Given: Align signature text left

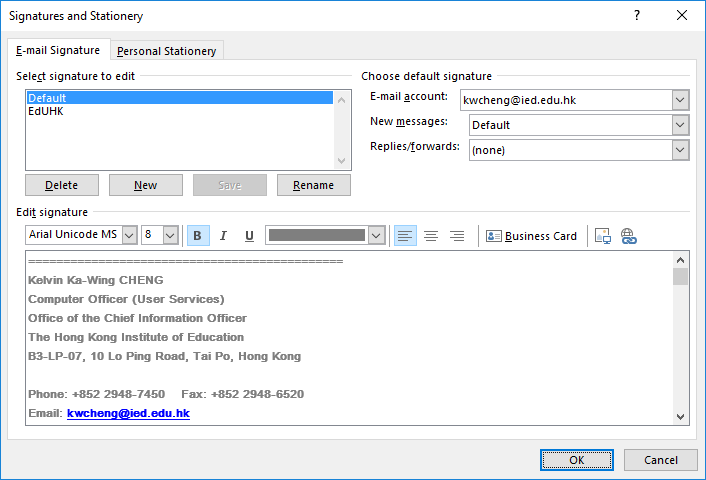Looking at the screenshot, I should [405, 236].
